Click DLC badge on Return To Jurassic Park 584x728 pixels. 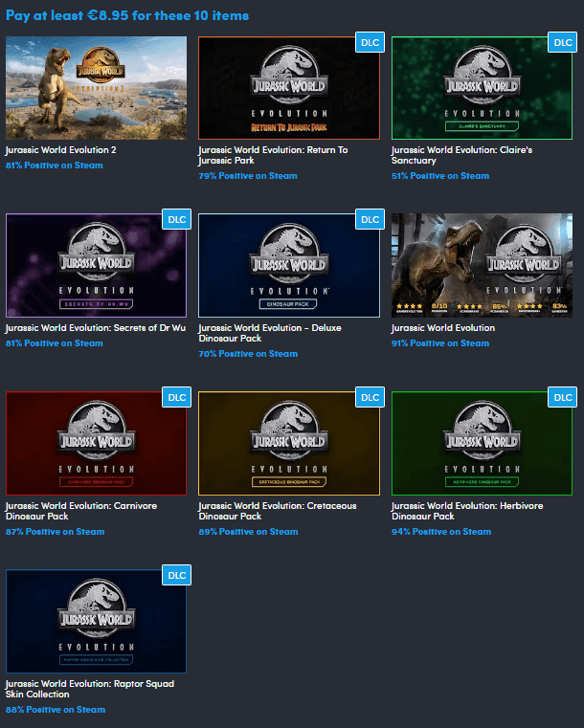[x=370, y=42]
